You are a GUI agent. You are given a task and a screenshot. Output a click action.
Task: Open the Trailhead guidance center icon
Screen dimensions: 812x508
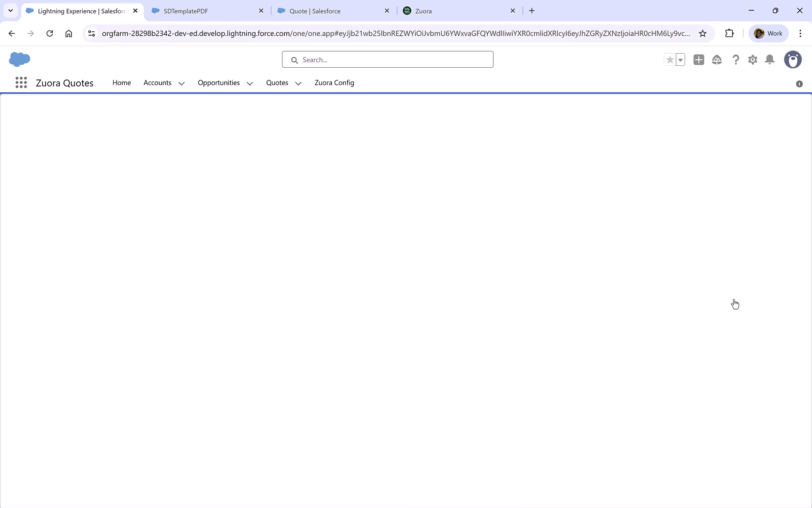[717, 60]
